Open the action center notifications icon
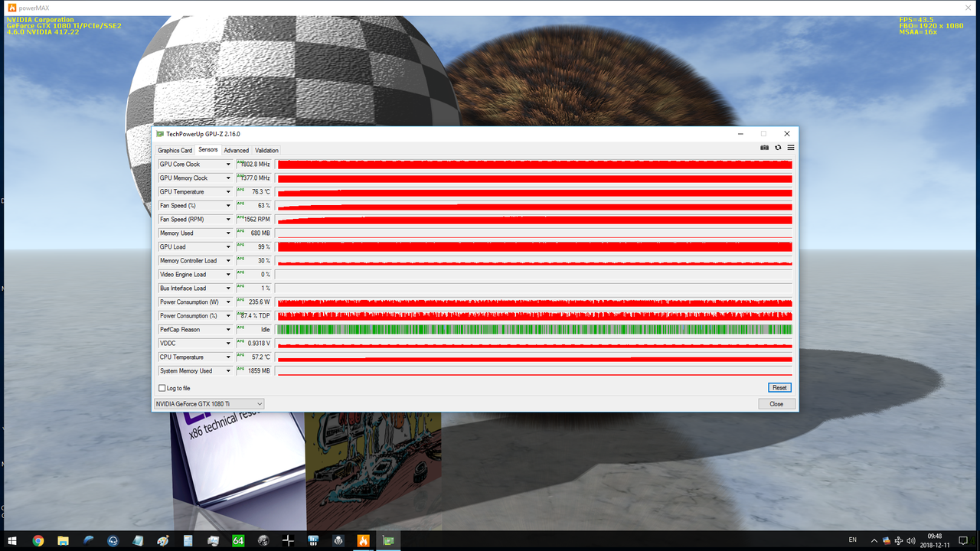This screenshot has width=980, height=551. click(964, 540)
